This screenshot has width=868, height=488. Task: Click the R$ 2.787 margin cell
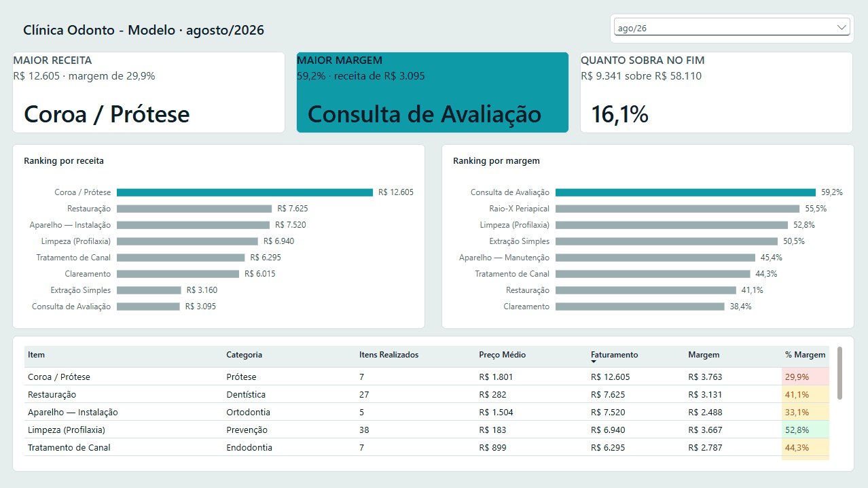click(705, 447)
